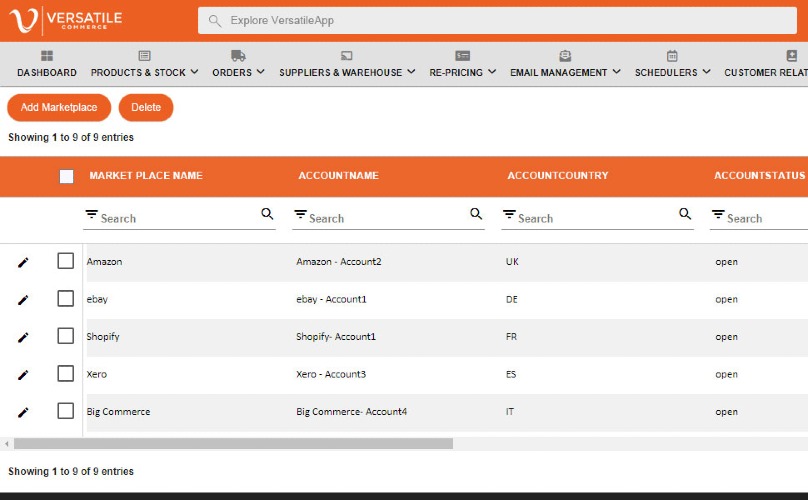Click the Versatile Commerce logo
808x500 pixels.
tap(66, 21)
